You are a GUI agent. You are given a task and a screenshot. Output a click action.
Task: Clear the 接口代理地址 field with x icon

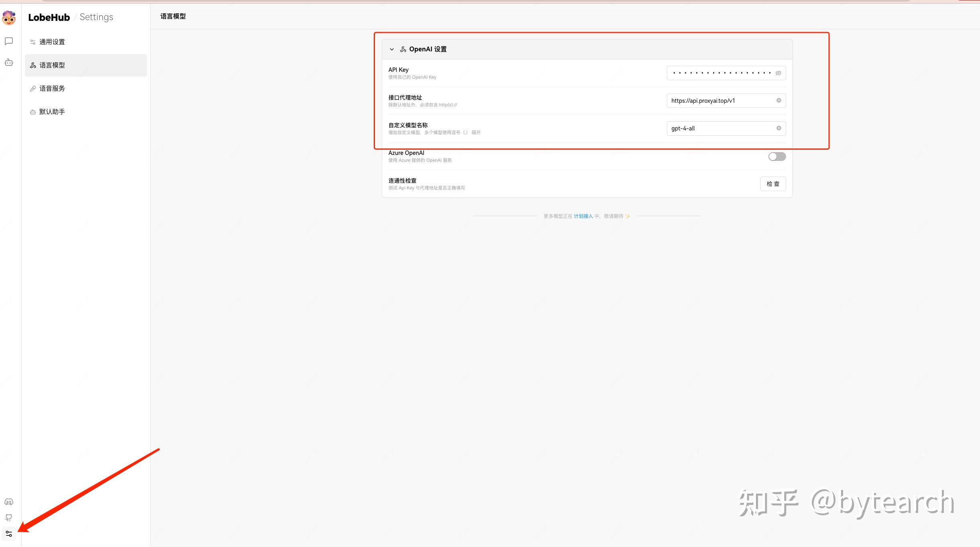[778, 100]
